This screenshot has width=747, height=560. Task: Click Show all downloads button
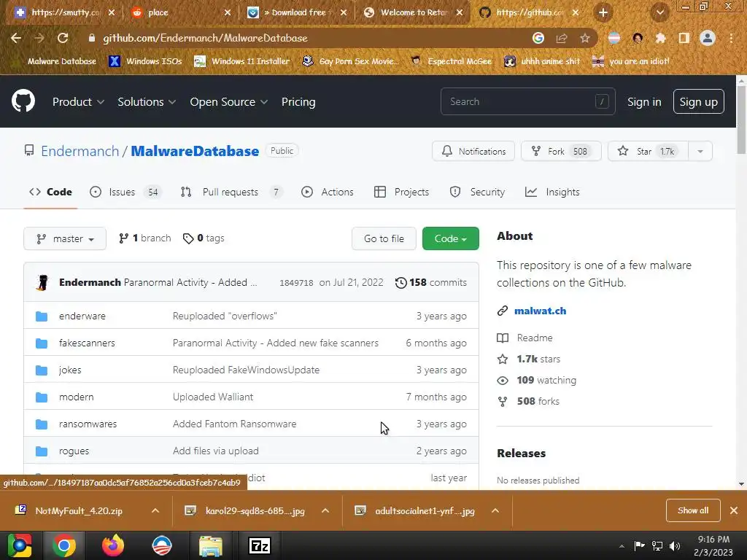tap(693, 510)
